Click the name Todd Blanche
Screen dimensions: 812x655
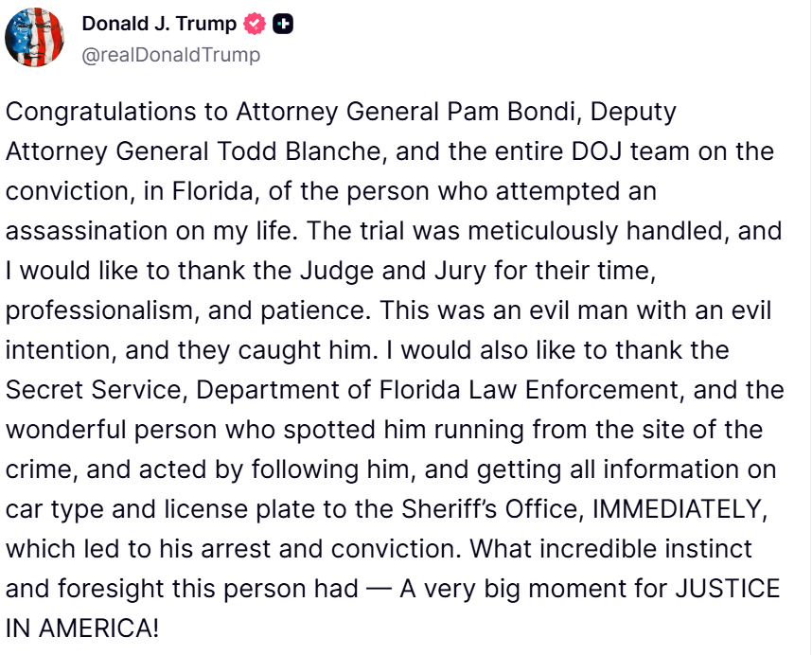302,151
